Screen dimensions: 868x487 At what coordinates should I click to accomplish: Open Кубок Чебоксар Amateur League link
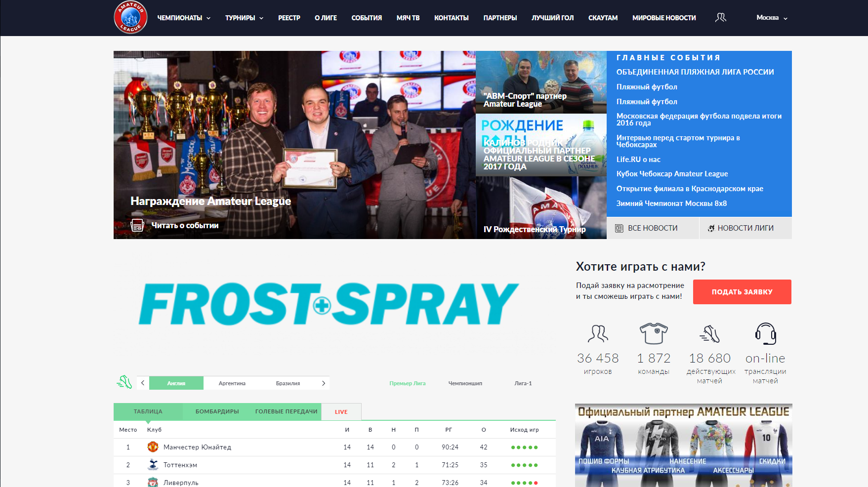tap(672, 174)
